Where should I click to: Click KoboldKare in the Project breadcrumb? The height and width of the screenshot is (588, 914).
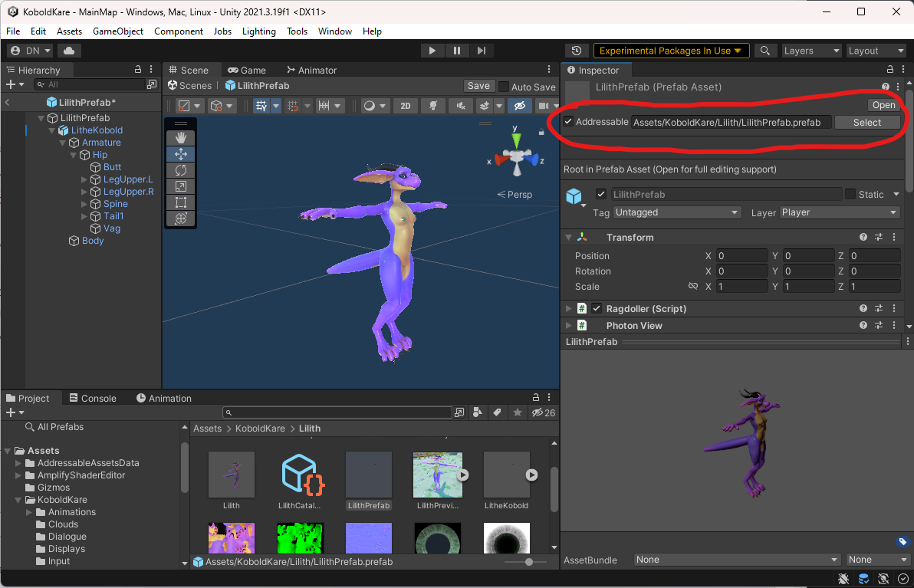[260, 429]
